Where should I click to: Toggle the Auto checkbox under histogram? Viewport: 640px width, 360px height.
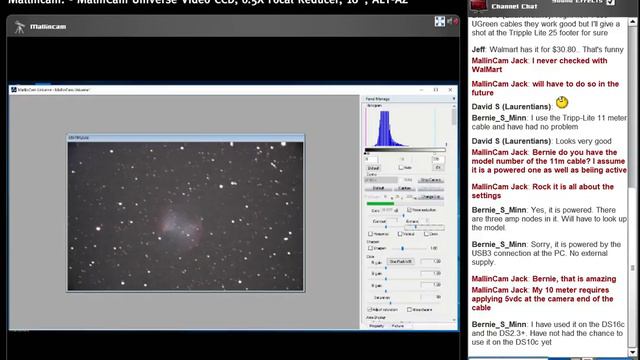(401, 167)
